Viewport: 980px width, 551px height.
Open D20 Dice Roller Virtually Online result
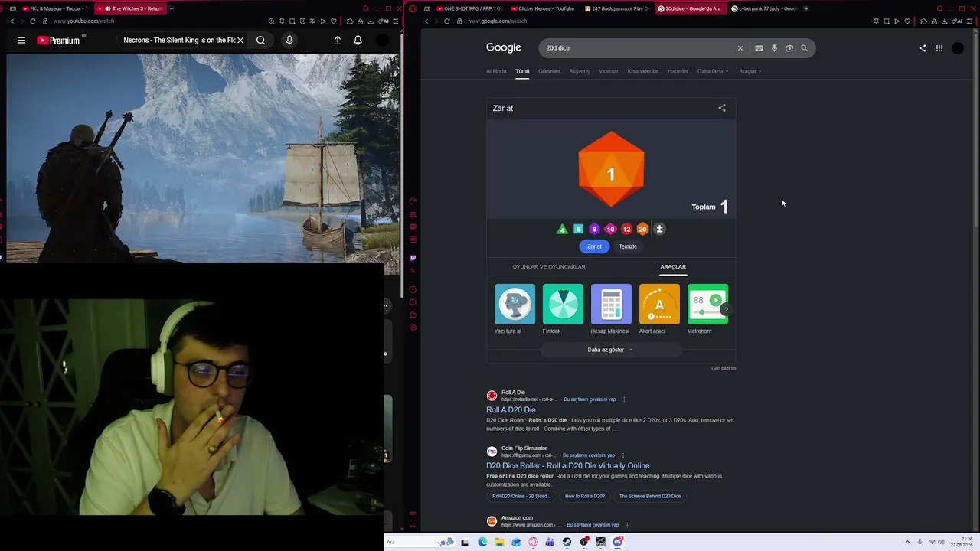(x=567, y=465)
